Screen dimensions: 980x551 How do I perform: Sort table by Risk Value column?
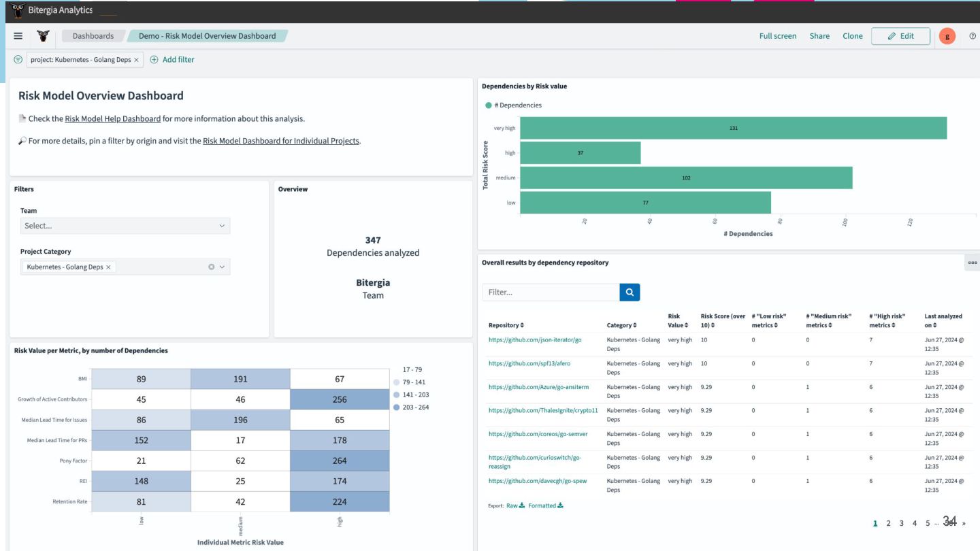[678, 320]
